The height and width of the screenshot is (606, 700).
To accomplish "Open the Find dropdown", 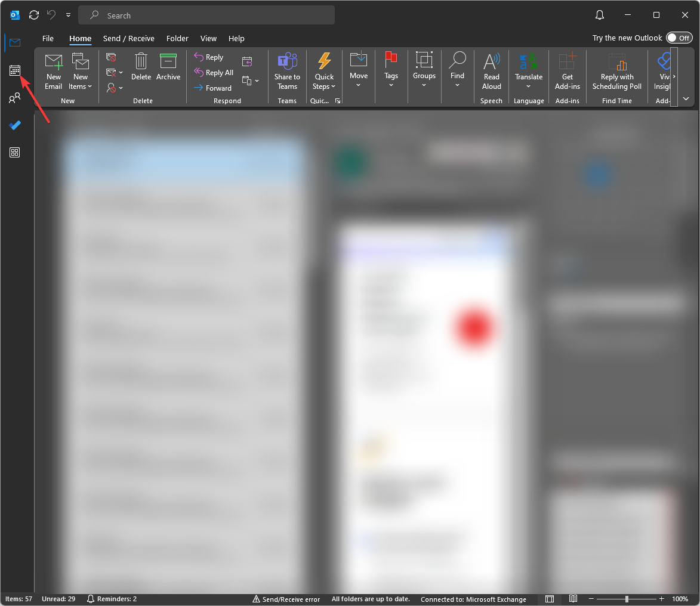I will pyautogui.click(x=457, y=70).
